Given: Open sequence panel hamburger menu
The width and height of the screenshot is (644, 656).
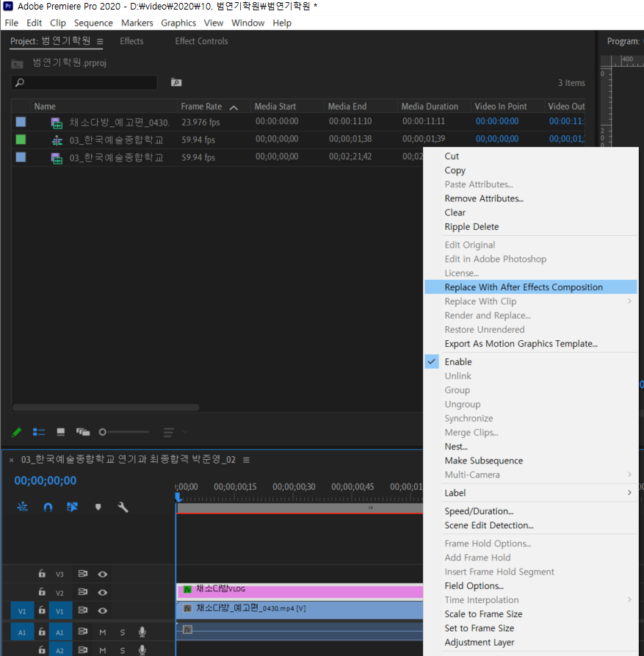Looking at the screenshot, I should tap(246, 460).
